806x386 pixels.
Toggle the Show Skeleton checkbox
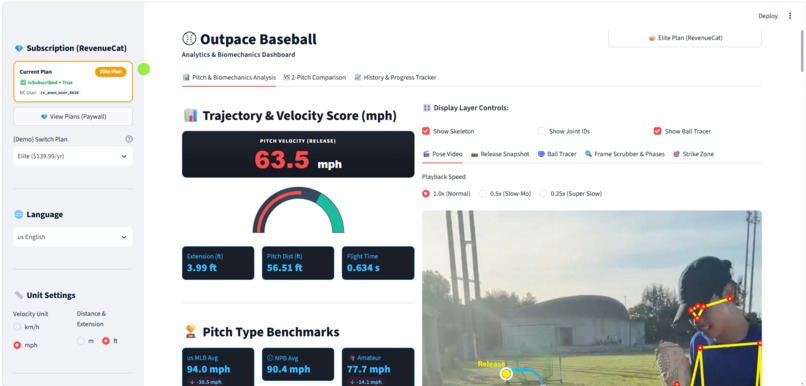point(426,131)
